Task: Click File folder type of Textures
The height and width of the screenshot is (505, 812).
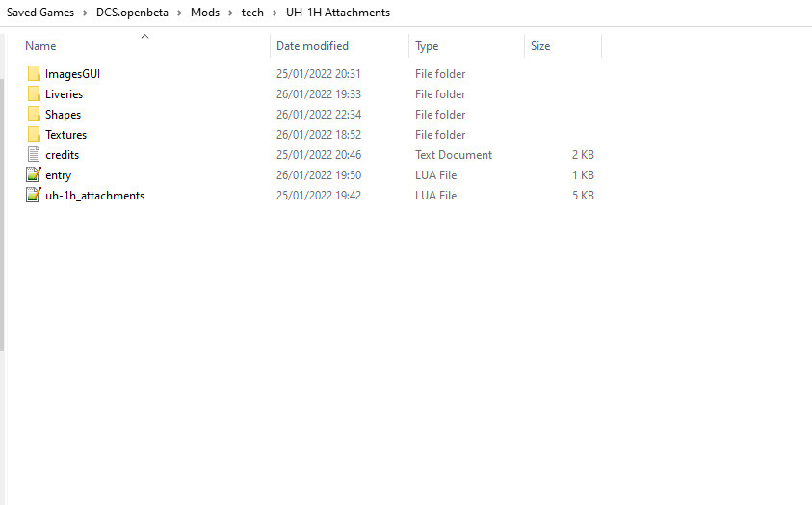Action: pyautogui.click(x=440, y=135)
